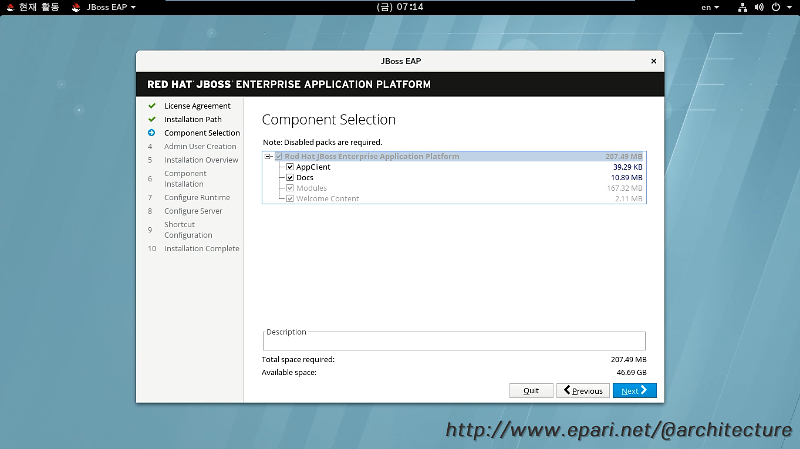Uncheck the AppClient component checkbox

click(290, 167)
